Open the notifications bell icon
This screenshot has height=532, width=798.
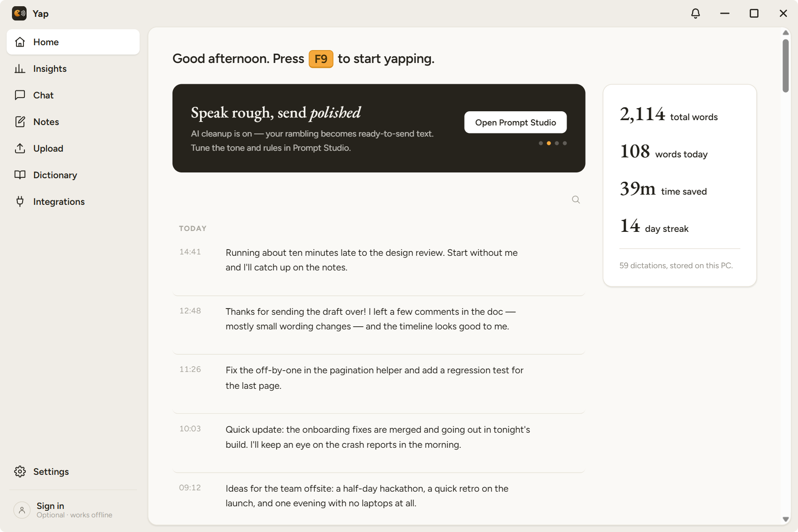696,13
